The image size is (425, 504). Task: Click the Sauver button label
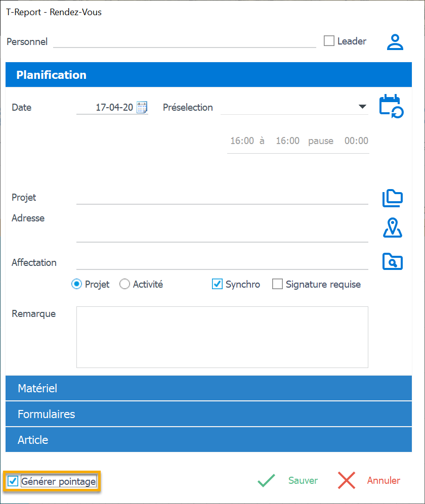click(303, 481)
